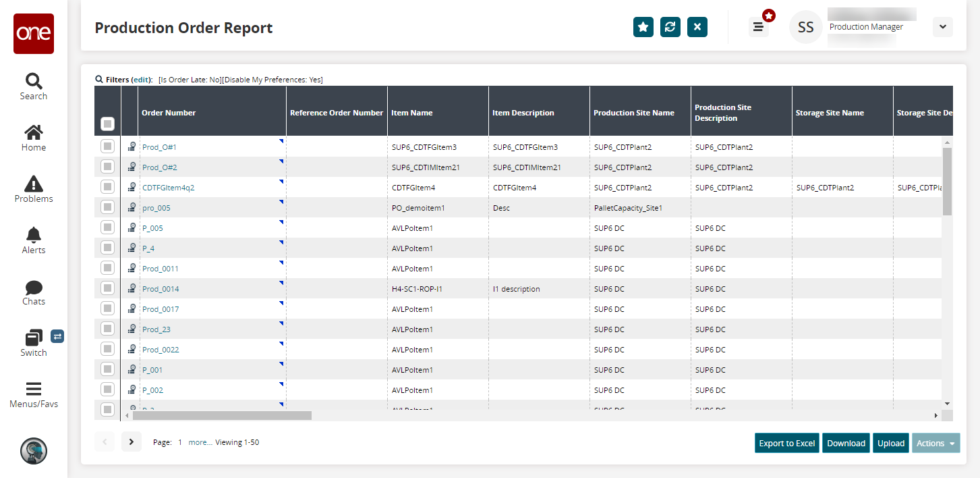This screenshot has width=980, height=478.
Task: Check the box for row Prod_O#1
Action: point(107,146)
